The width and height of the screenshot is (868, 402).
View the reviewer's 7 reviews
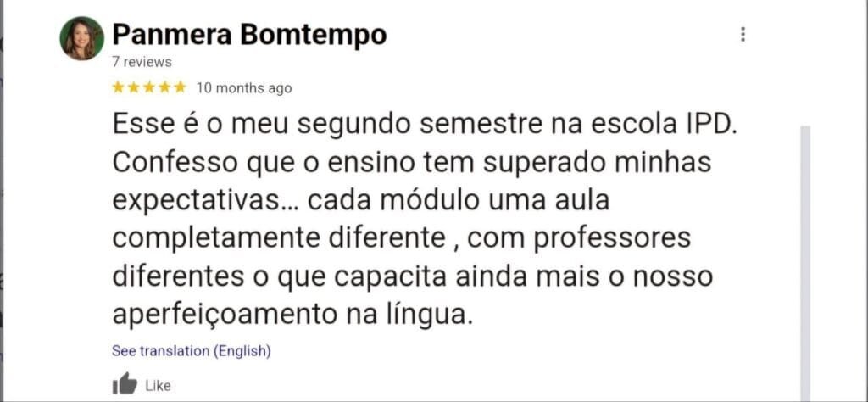142,62
